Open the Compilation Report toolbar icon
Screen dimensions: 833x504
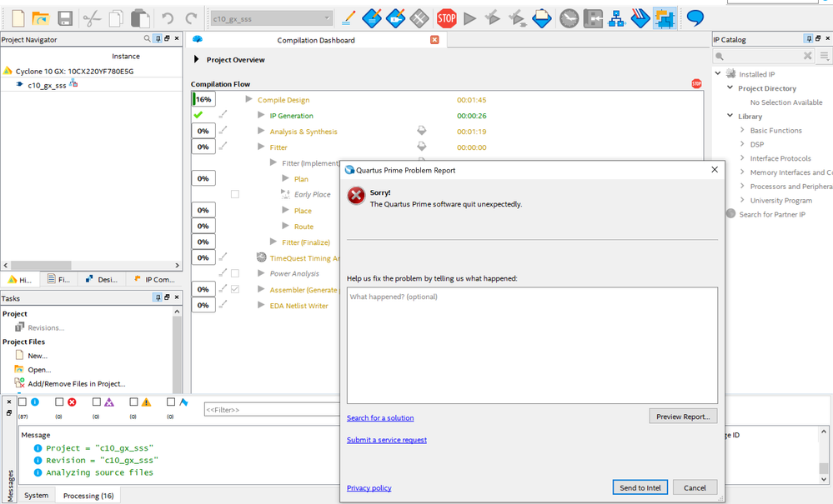(x=542, y=18)
